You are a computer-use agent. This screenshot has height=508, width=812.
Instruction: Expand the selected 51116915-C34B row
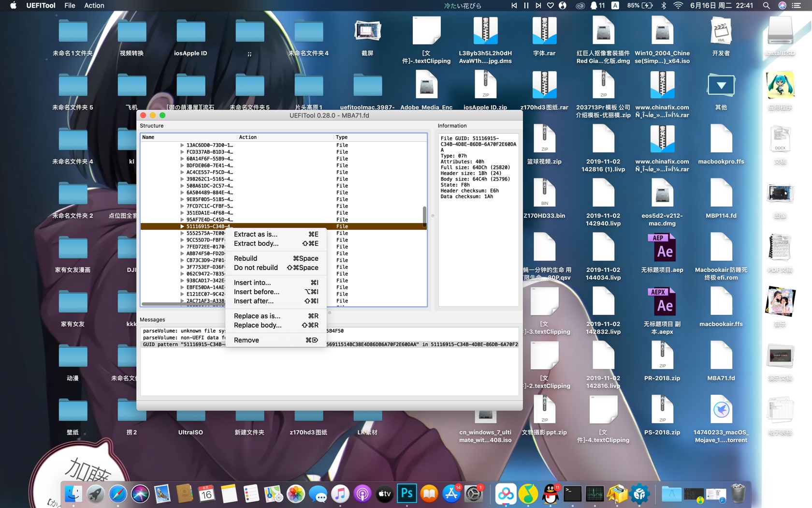pyautogui.click(x=182, y=226)
